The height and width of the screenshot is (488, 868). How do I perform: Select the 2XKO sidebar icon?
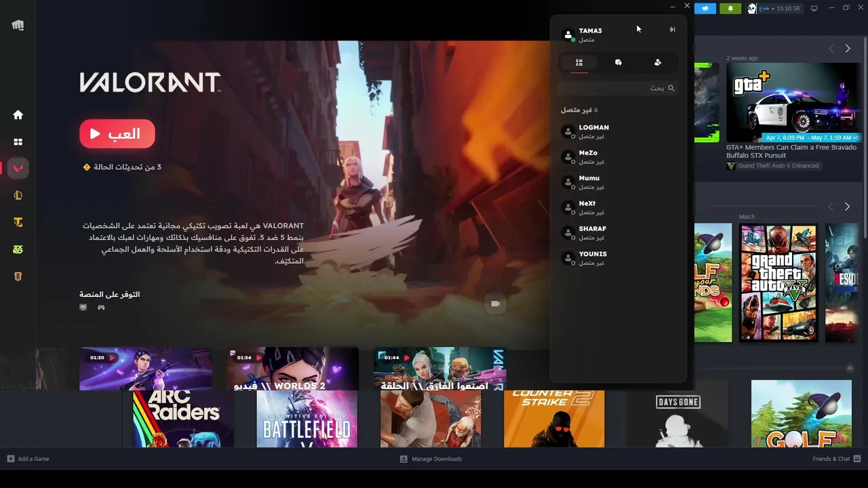18,249
